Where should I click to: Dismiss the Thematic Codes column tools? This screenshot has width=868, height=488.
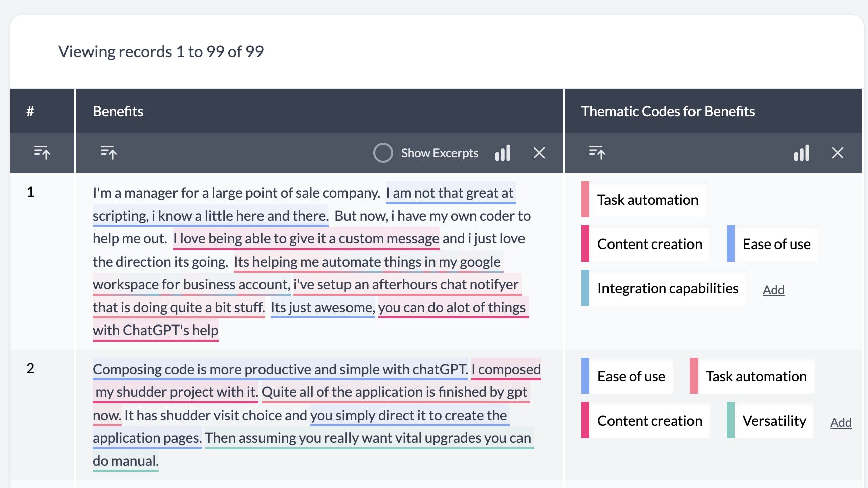click(x=838, y=153)
